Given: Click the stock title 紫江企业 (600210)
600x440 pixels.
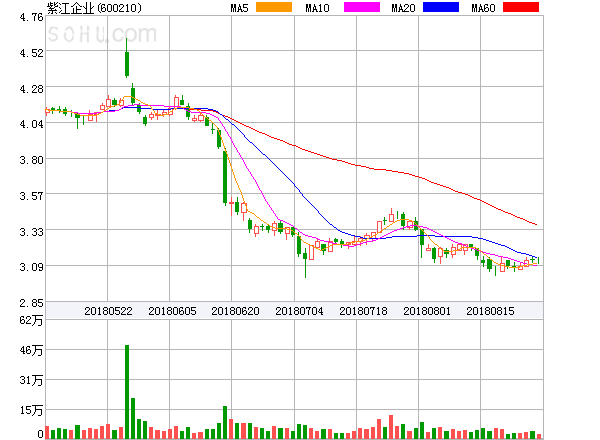Looking at the screenshot, I should point(94,8).
